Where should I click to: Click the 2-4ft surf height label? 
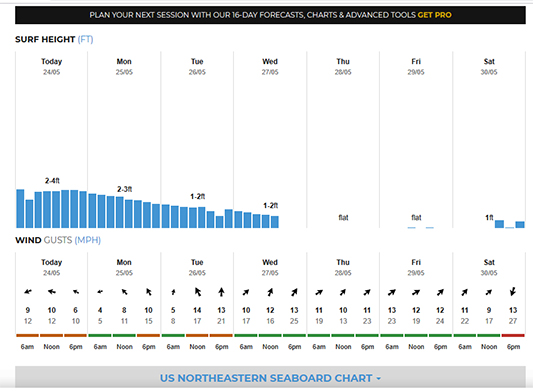point(52,181)
